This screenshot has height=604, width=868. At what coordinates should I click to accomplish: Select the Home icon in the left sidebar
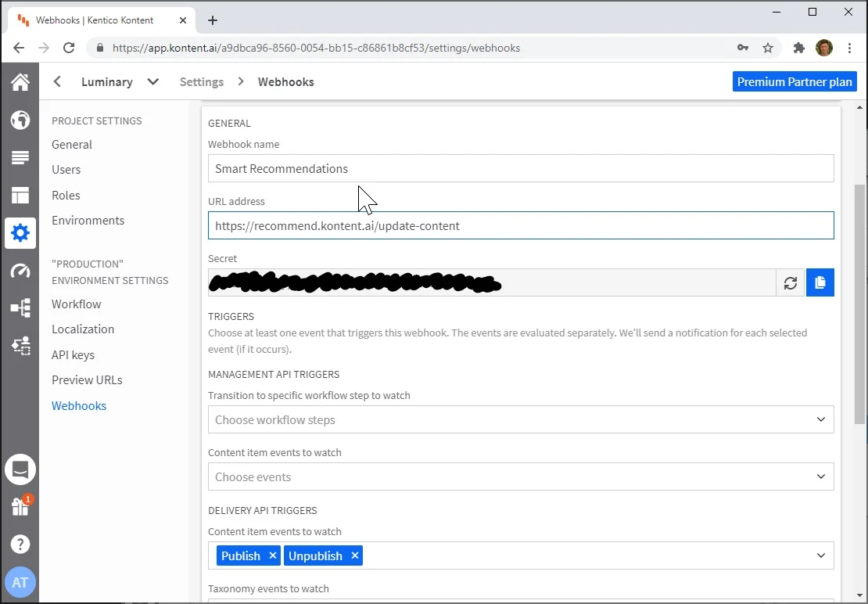pyautogui.click(x=20, y=81)
